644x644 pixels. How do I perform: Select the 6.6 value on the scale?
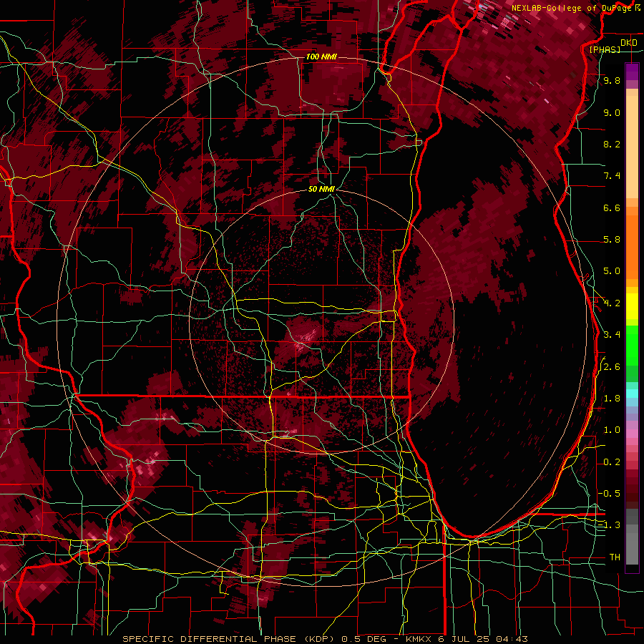pyautogui.click(x=612, y=208)
